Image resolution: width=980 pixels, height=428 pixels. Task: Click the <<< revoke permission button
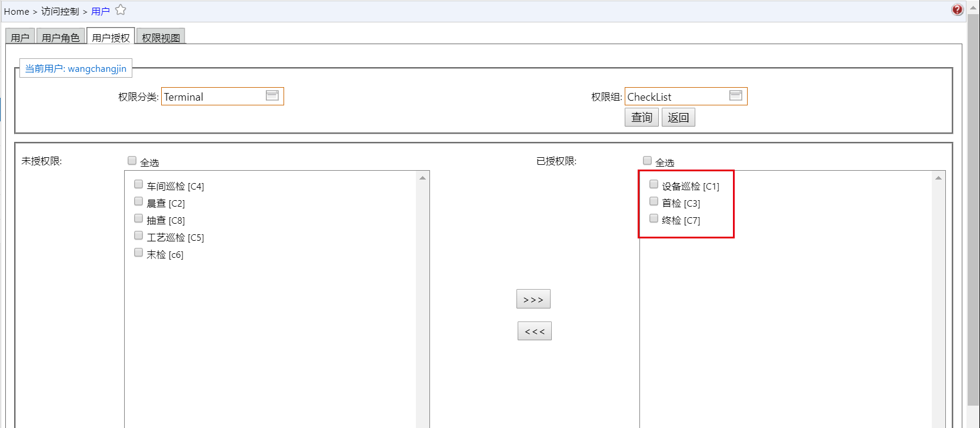[535, 331]
